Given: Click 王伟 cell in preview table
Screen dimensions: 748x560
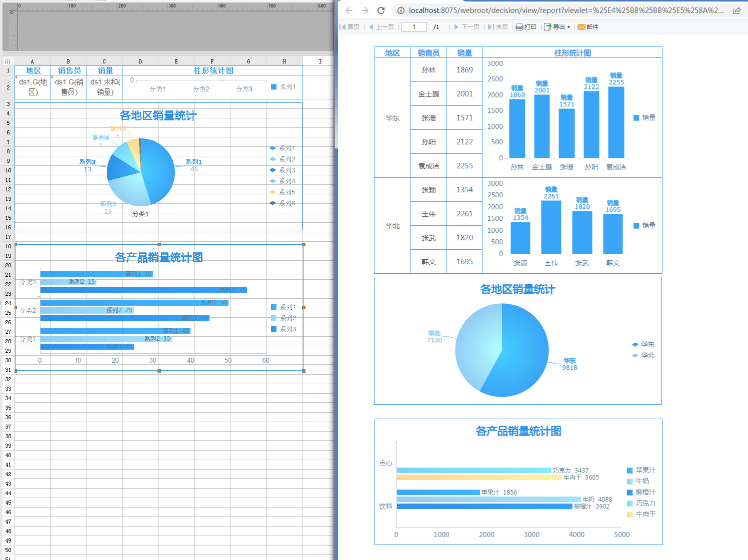Looking at the screenshot, I should 428,214.
